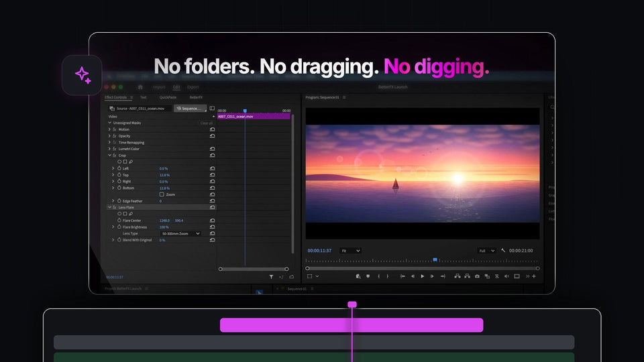This screenshot has height=362, width=644.
Task: Create rectangle mask under Crop
Action: (125, 162)
